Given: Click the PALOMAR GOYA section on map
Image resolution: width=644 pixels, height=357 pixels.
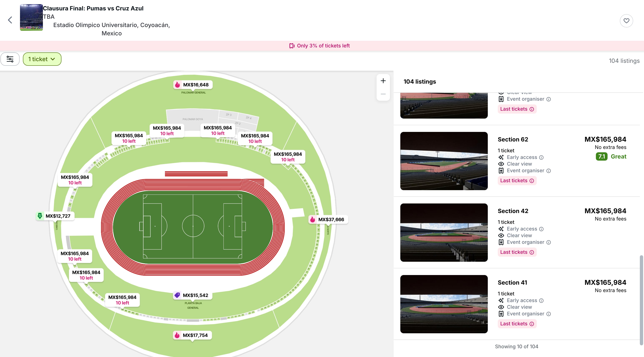Looking at the screenshot, I should coord(192,119).
